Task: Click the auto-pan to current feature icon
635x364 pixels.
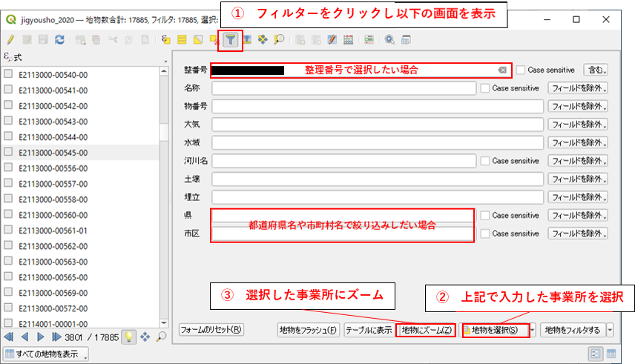Action: click(145, 337)
